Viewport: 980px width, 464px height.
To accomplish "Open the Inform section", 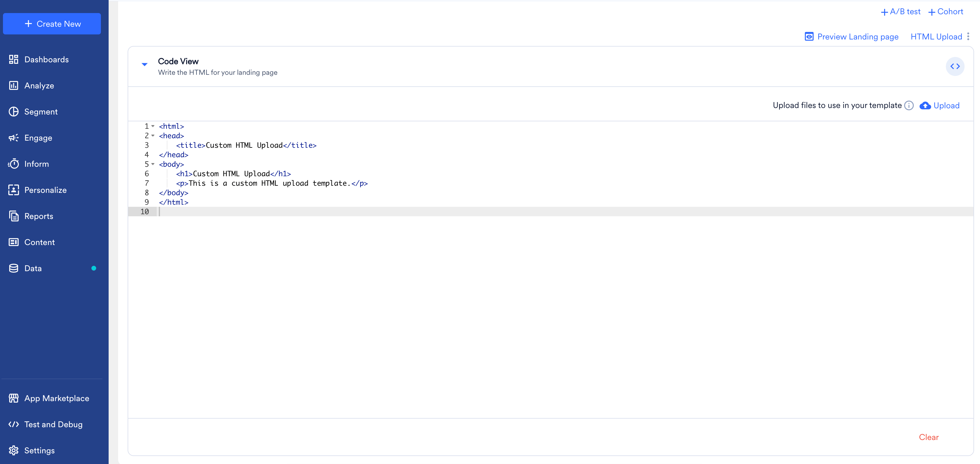I will (37, 164).
